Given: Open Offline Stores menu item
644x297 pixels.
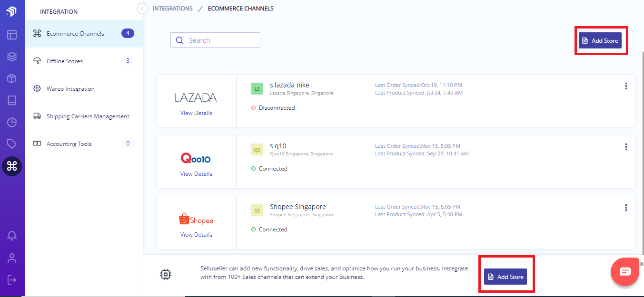Looking at the screenshot, I should point(84,61).
